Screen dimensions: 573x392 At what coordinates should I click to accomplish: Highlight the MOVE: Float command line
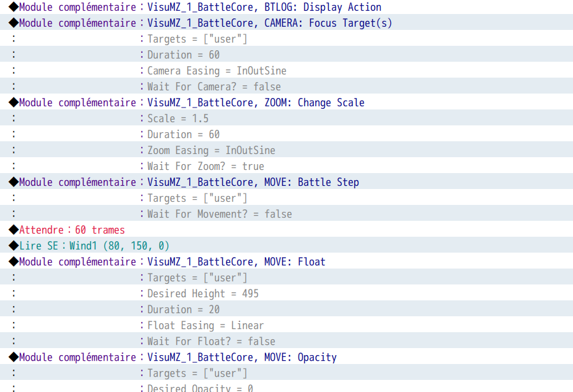[x=236, y=262]
